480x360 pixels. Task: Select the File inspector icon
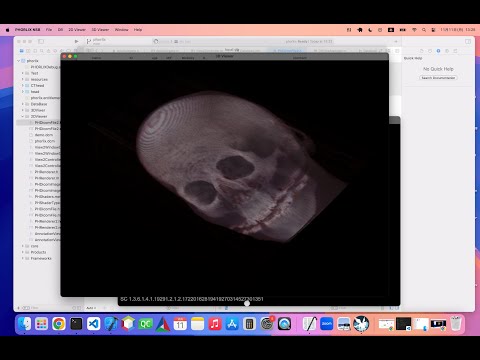point(422,51)
